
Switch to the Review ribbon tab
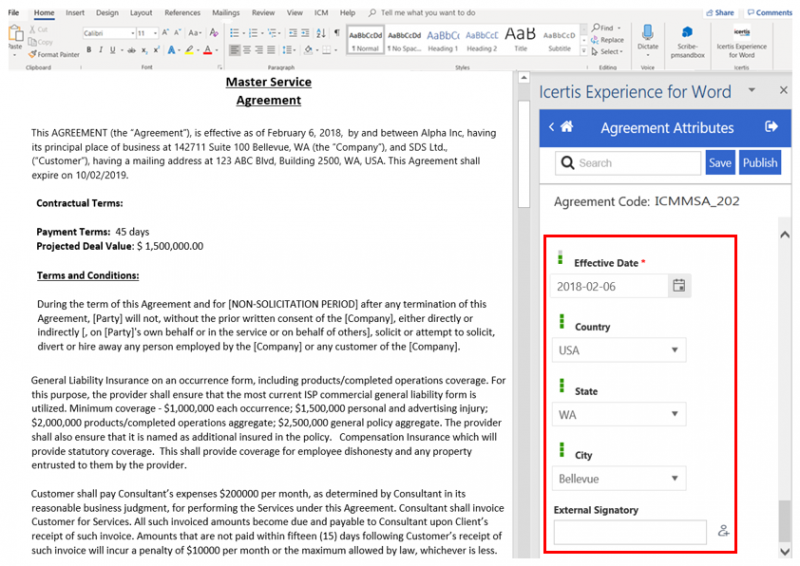coord(263,12)
